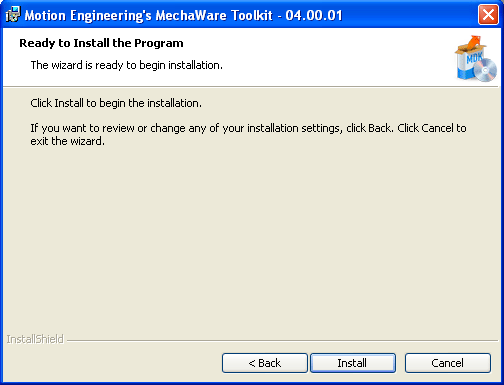This screenshot has height=385, width=504.
Task: Click the orange arrow atop MDK box
Action: tap(475, 43)
